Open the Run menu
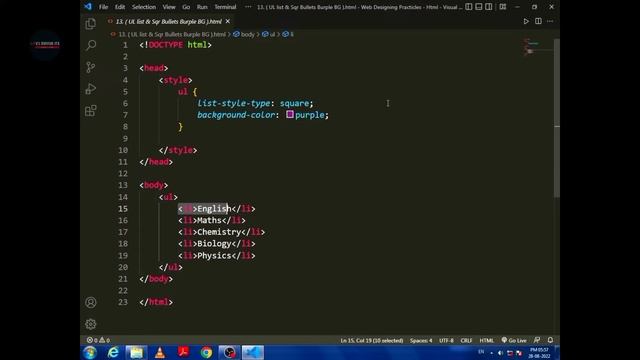The image size is (640, 360). 202,7
